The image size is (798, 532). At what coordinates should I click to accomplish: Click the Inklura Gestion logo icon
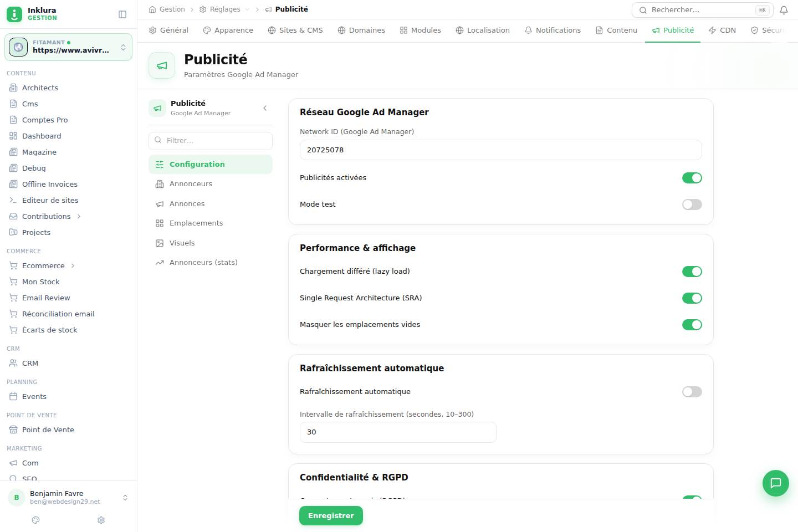(x=14, y=14)
